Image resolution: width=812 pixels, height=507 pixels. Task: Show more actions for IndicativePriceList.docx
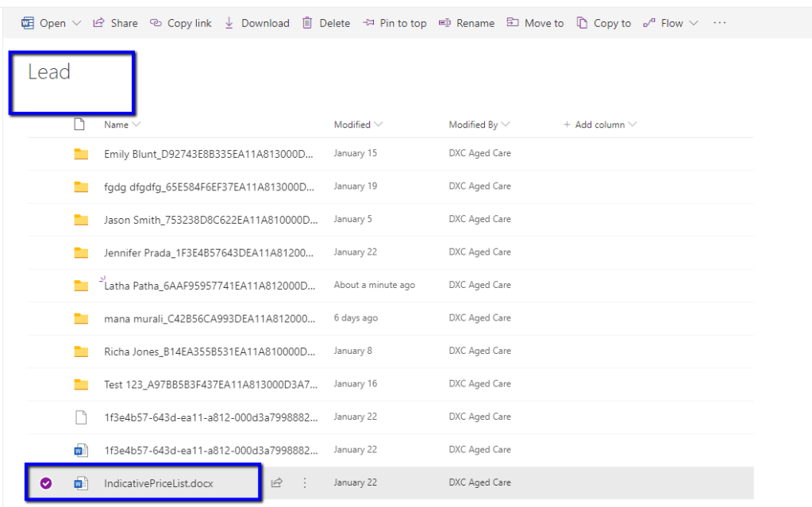pyautogui.click(x=305, y=482)
